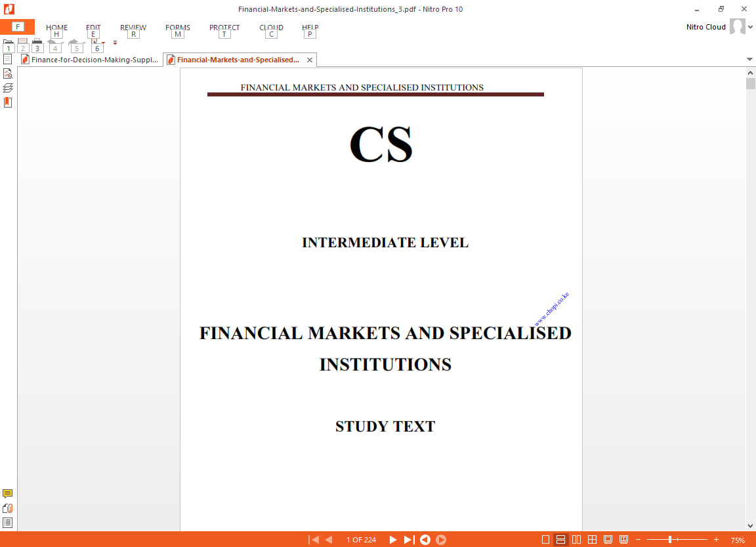Open the Comments panel with yellow note icon
Image resolution: width=756 pixels, height=547 pixels.
8,494
